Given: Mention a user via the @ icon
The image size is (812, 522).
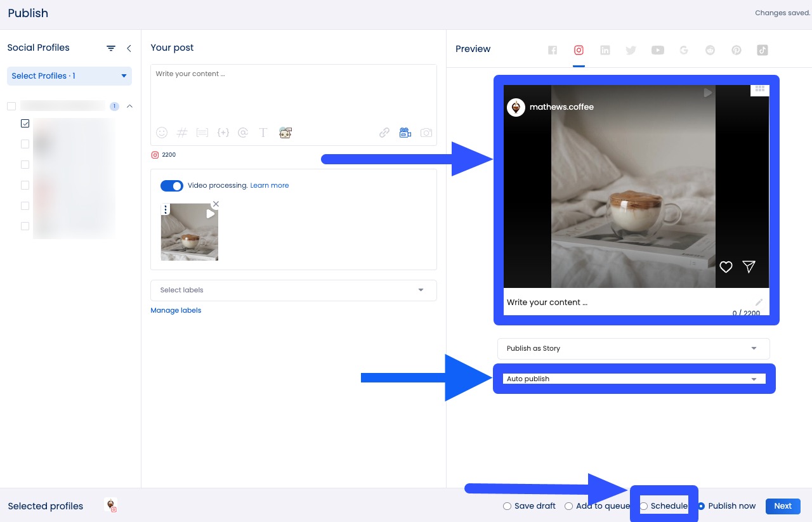Looking at the screenshot, I should (x=244, y=133).
